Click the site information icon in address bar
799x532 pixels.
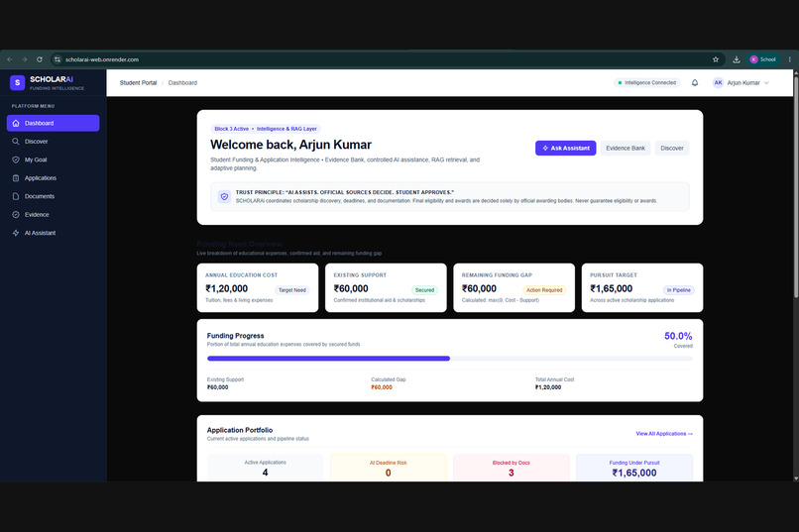coord(57,59)
